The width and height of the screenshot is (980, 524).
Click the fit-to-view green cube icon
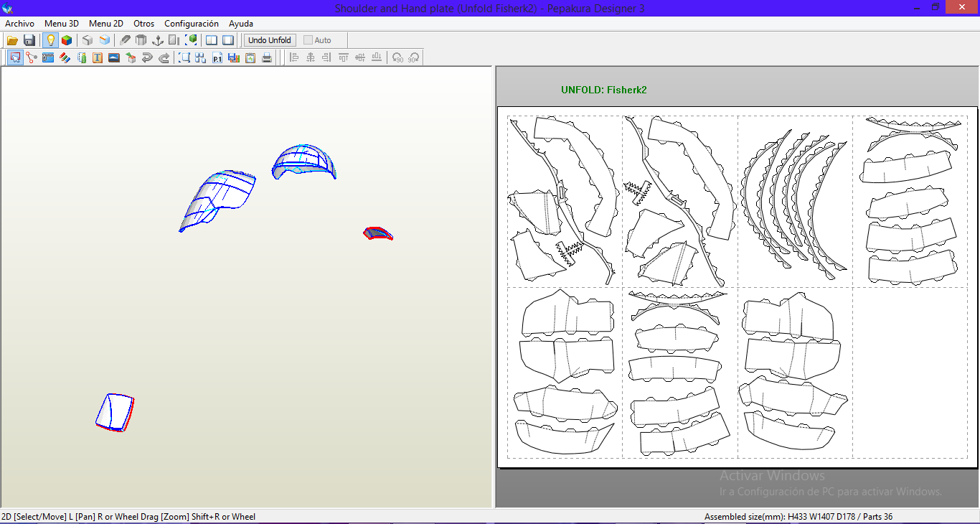(191, 40)
